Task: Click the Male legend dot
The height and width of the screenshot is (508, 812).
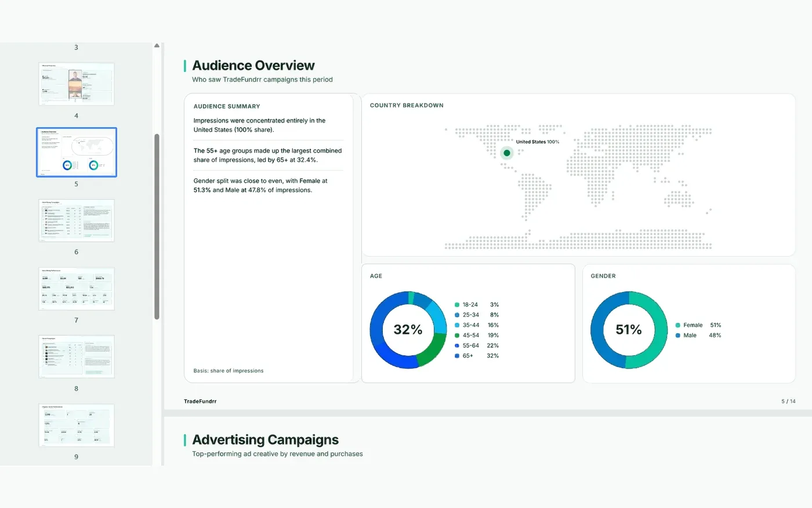Action: point(678,336)
